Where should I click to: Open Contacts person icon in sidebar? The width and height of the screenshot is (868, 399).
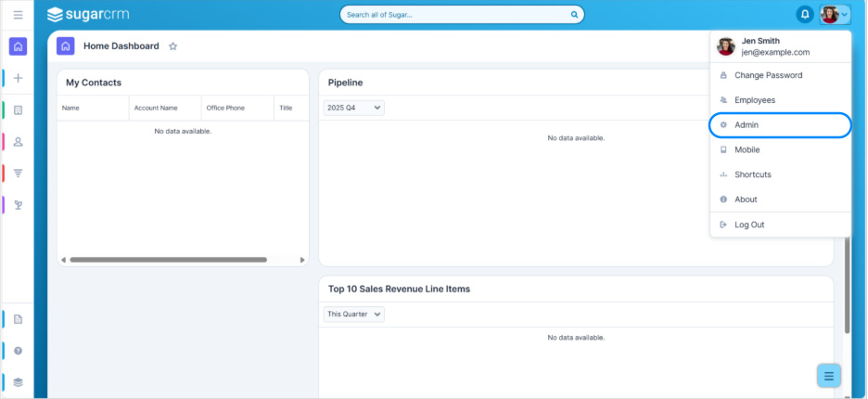[x=18, y=142]
